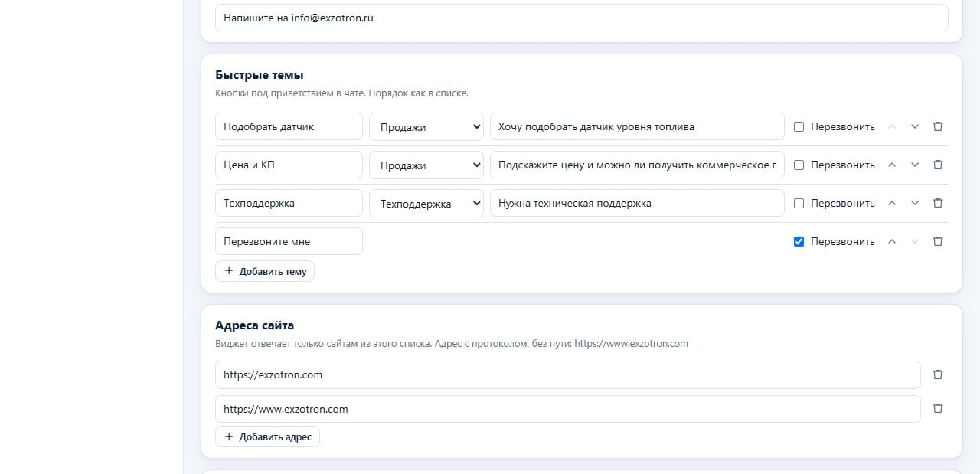Image resolution: width=980 pixels, height=474 pixels.
Task: Click "Добавить тему" button
Action: click(265, 271)
